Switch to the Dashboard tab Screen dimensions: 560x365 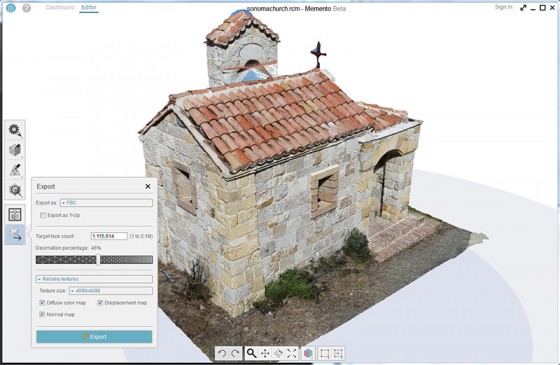coord(60,7)
